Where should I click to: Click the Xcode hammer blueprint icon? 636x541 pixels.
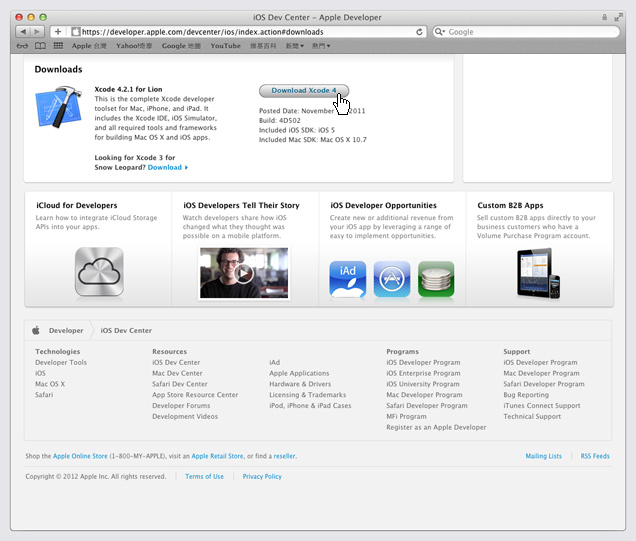(x=59, y=107)
